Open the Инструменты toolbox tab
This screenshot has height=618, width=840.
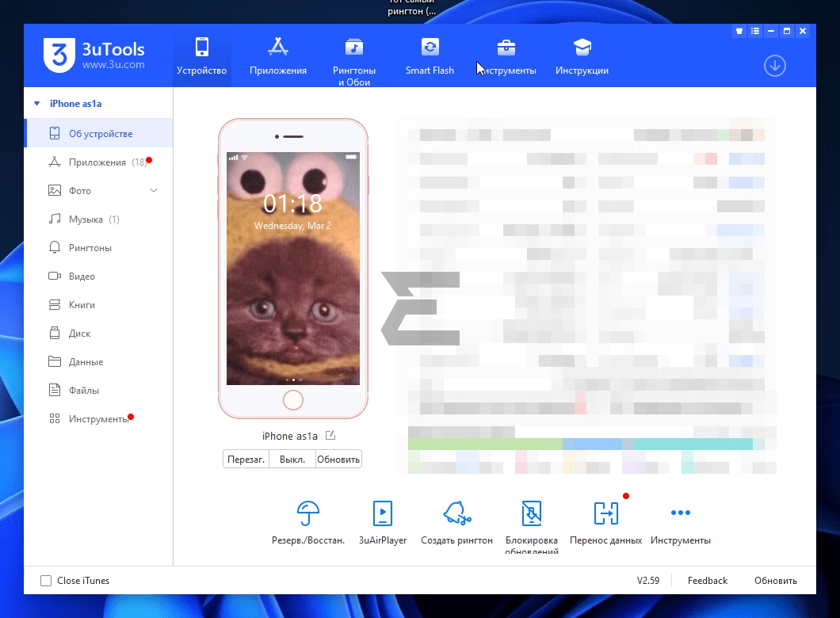pos(506,55)
